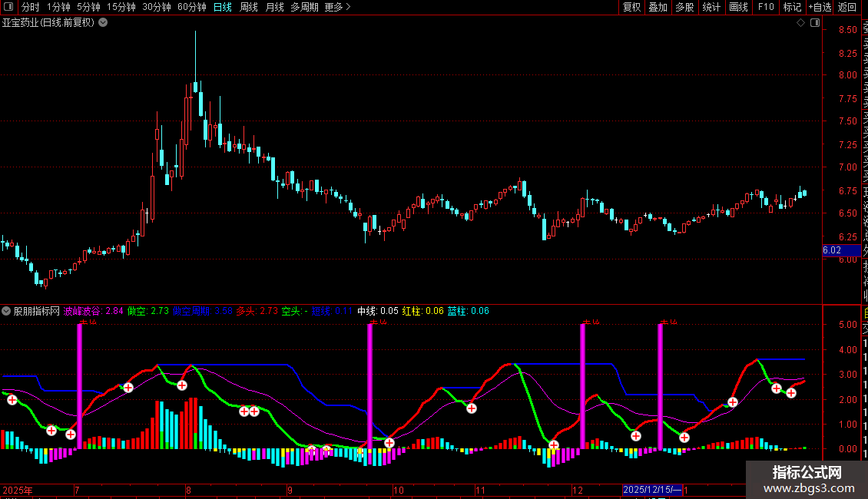Open the 标记 marker tool
Viewport: 868px width, 499px height.
click(791, 7)
